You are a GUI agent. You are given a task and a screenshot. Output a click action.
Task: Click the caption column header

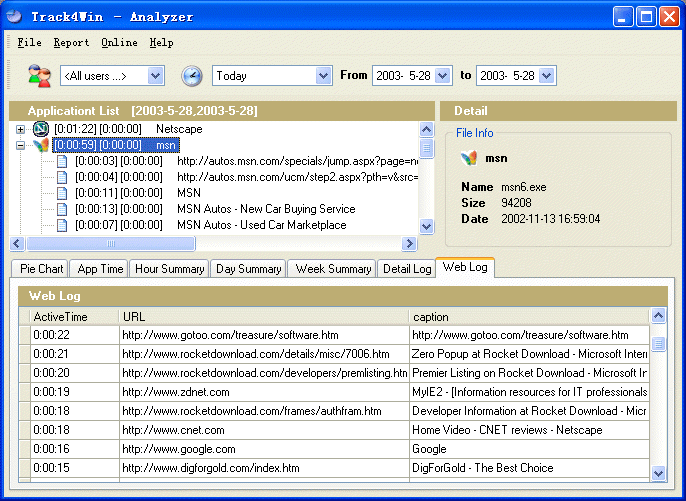tap(529, 317)
